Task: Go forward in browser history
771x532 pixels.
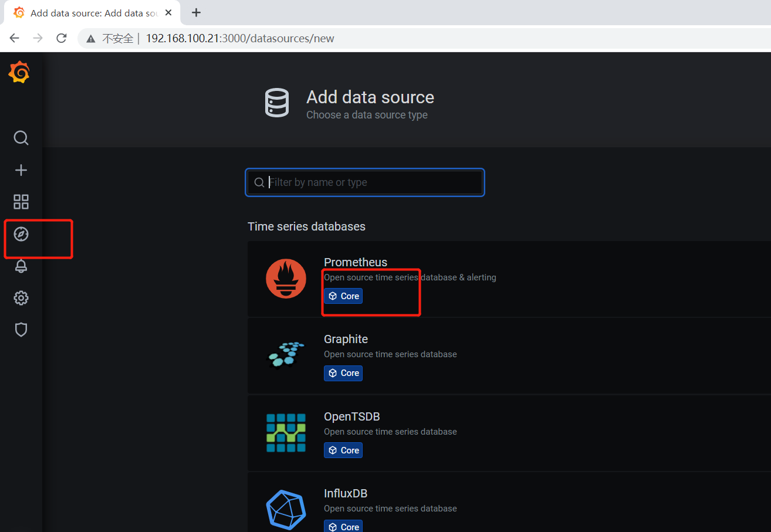Action: pyautogui.click(x=38, y=38)
